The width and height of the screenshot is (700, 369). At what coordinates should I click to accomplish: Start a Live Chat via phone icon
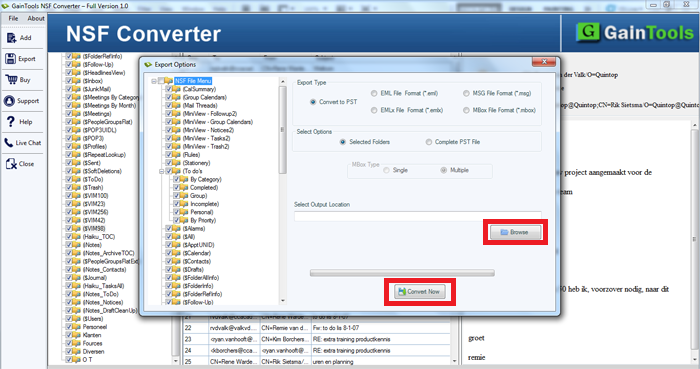8,143
